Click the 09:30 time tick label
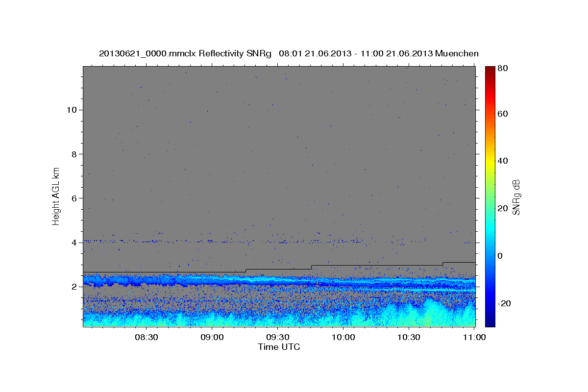 [x=278, y=337]
